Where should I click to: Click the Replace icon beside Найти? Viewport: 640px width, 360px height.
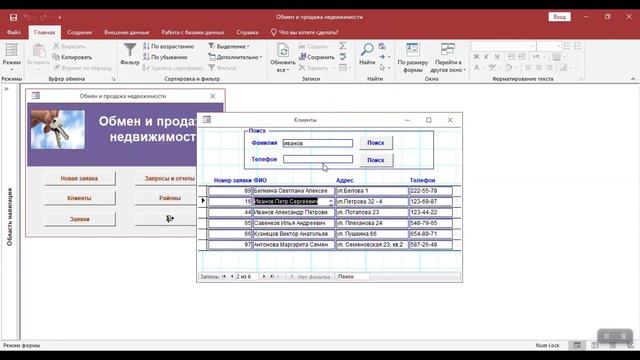tap(382, 46)
